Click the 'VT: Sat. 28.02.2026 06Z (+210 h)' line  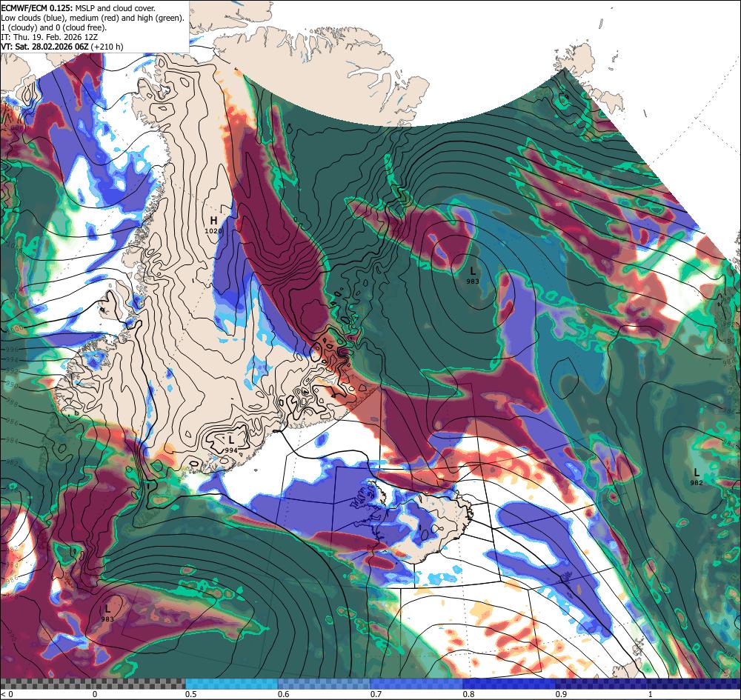[62, 46]
